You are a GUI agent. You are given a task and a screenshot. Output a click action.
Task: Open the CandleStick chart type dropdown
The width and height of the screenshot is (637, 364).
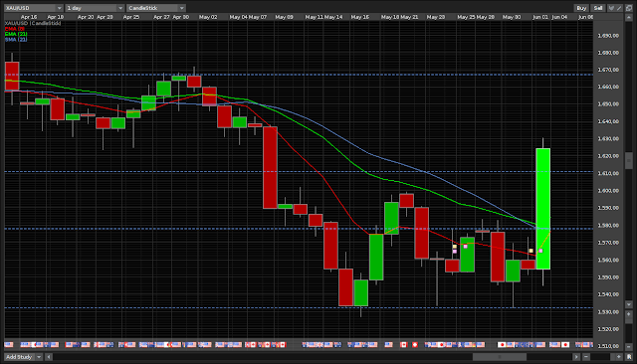tap(156, 8)
